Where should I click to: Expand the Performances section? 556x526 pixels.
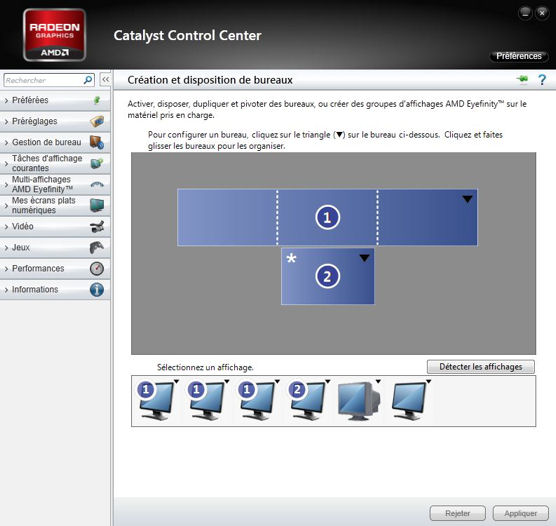[55, 268]
